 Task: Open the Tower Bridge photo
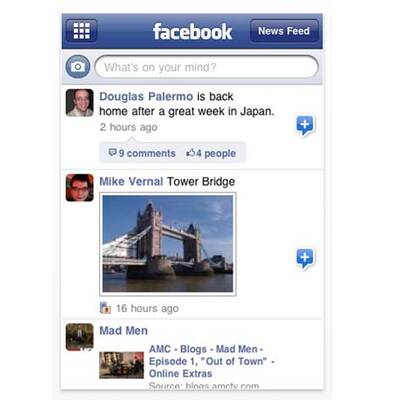tap(168, 244)
